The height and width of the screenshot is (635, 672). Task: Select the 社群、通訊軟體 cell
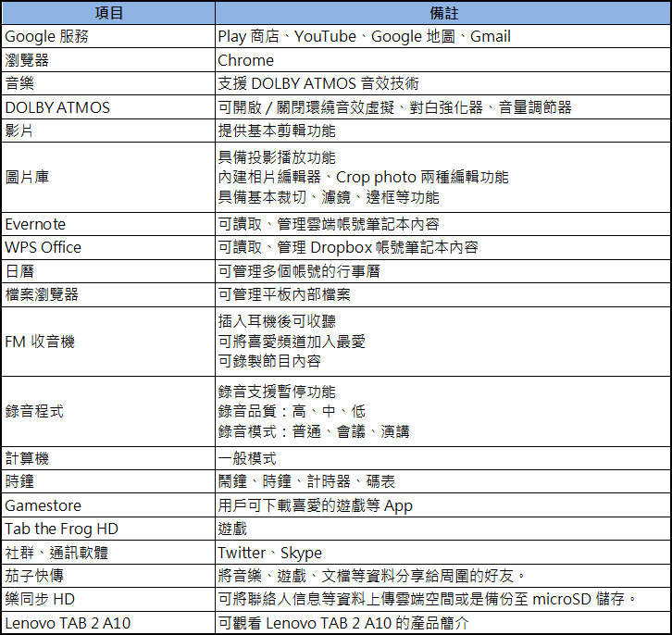(108, 553)
